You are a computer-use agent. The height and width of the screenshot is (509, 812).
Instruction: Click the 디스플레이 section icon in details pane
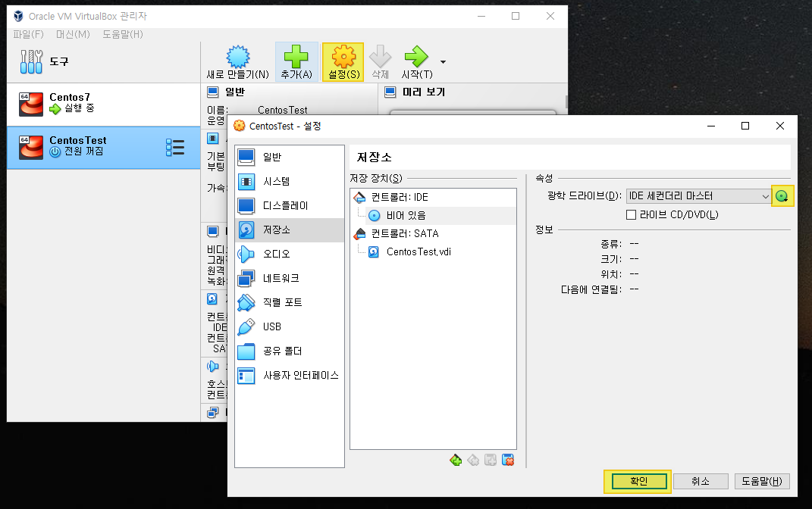213,231
